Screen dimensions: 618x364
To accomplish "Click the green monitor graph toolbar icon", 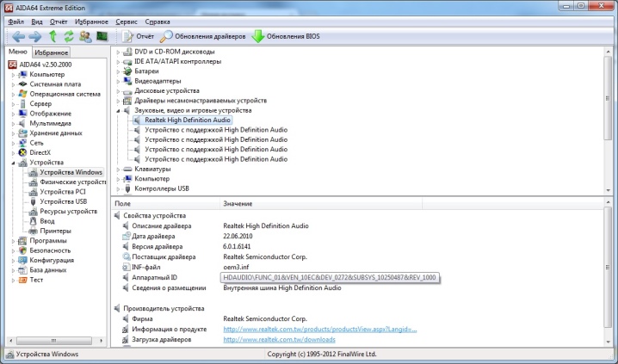I will 102,37.
